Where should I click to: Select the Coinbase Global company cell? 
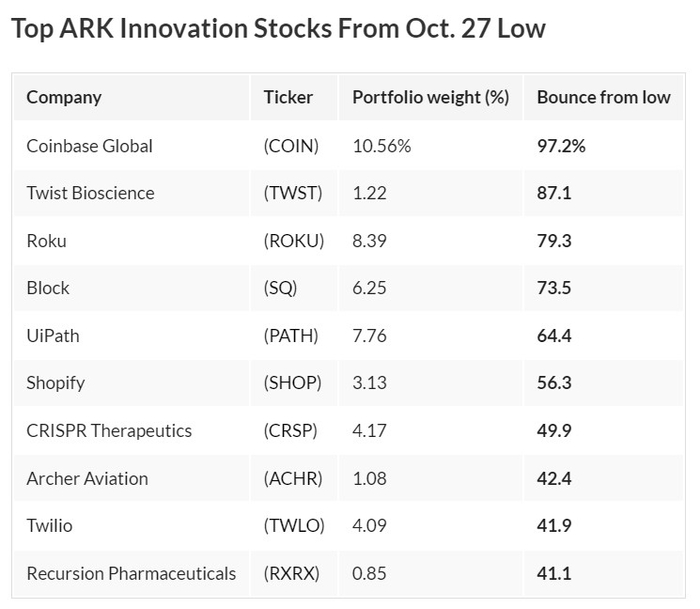(90, 145)
